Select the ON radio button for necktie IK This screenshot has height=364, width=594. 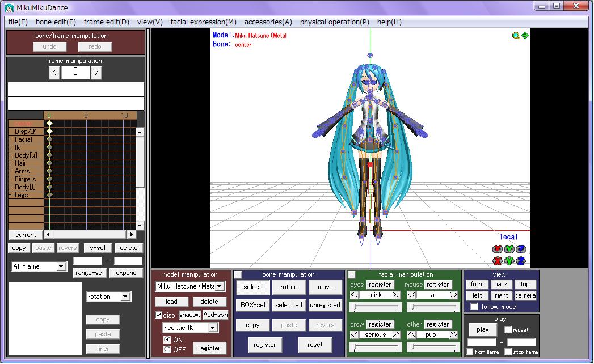(167, 340)
